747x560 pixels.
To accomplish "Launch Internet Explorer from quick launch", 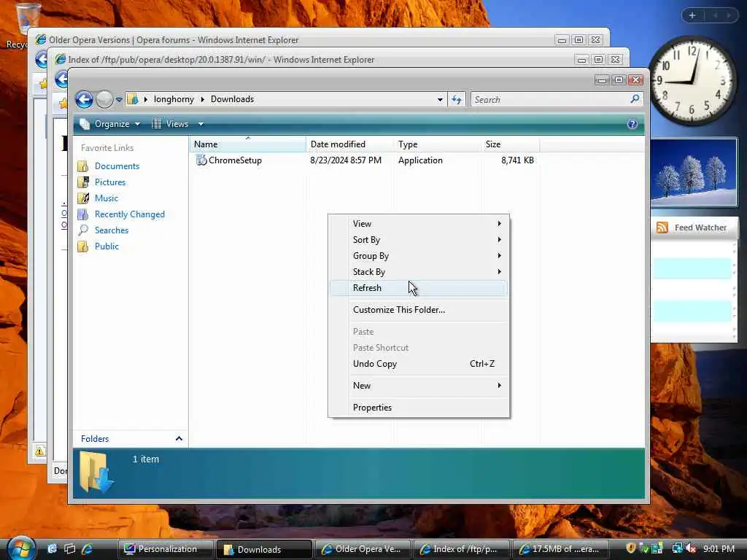I will click(88, 548).
